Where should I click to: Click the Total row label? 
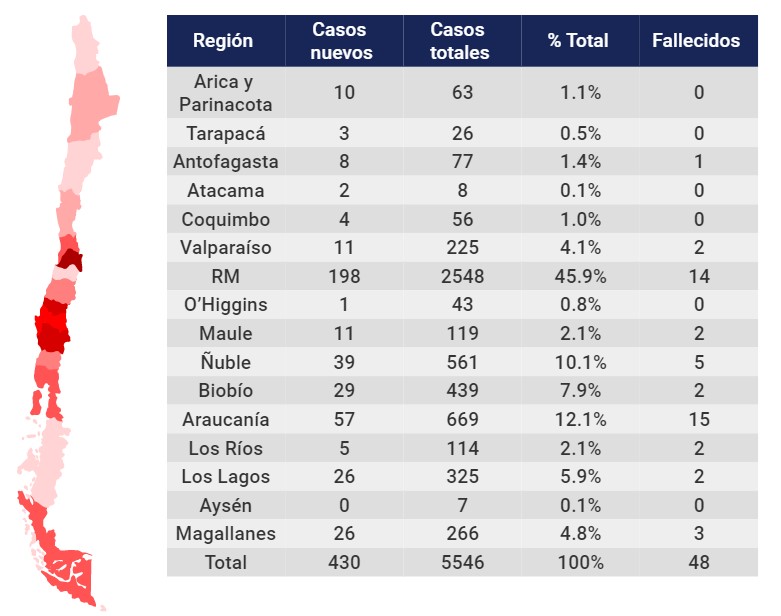point(226,562)
